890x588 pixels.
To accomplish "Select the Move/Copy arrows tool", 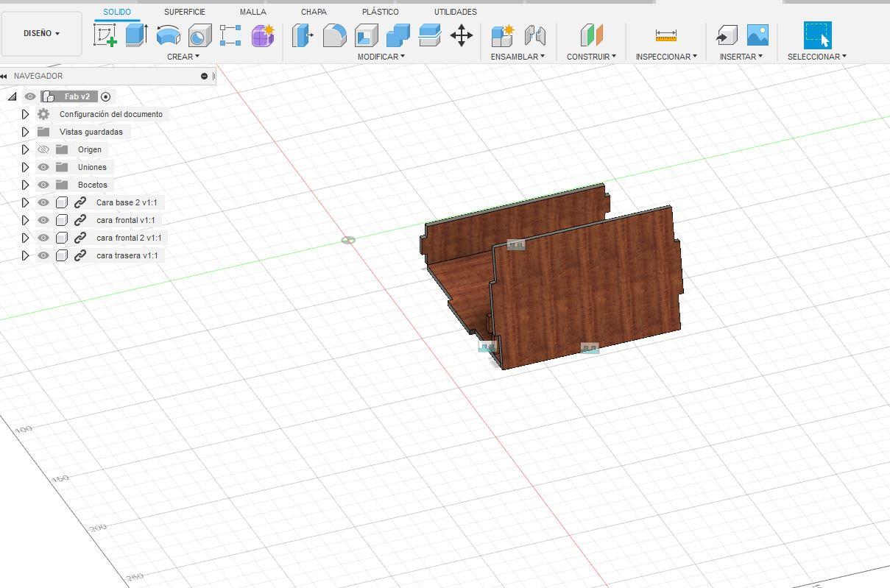I will [x=462, y=35].
